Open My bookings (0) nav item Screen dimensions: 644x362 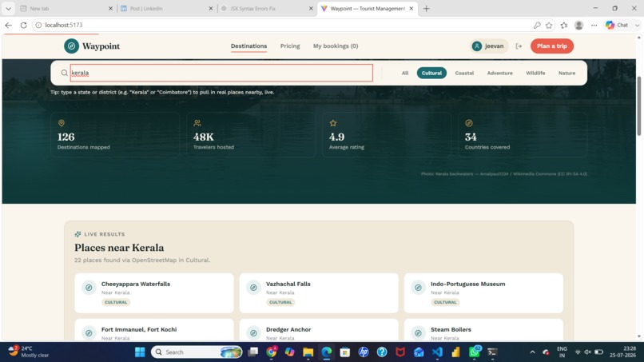pos(336,46)
